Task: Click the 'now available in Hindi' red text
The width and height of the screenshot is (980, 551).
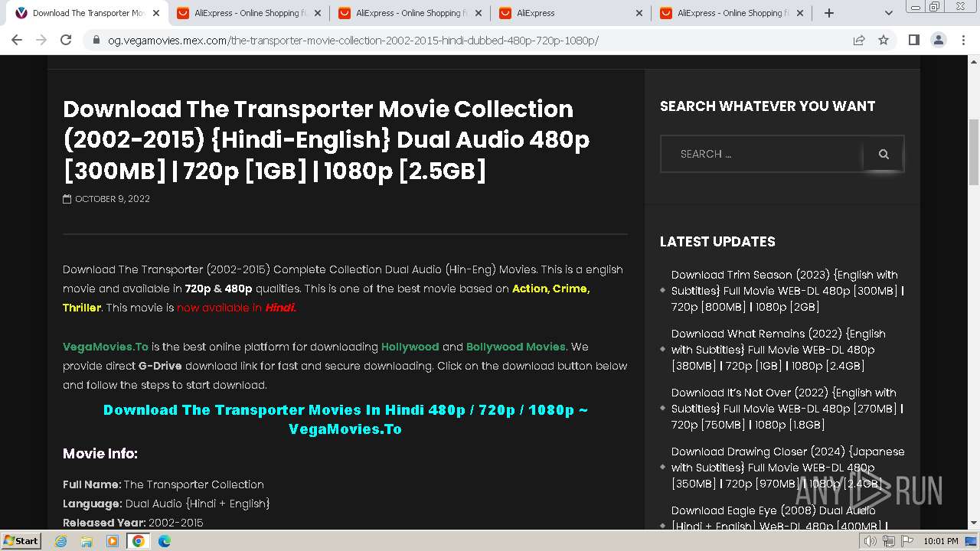Action: click(237, 308)
